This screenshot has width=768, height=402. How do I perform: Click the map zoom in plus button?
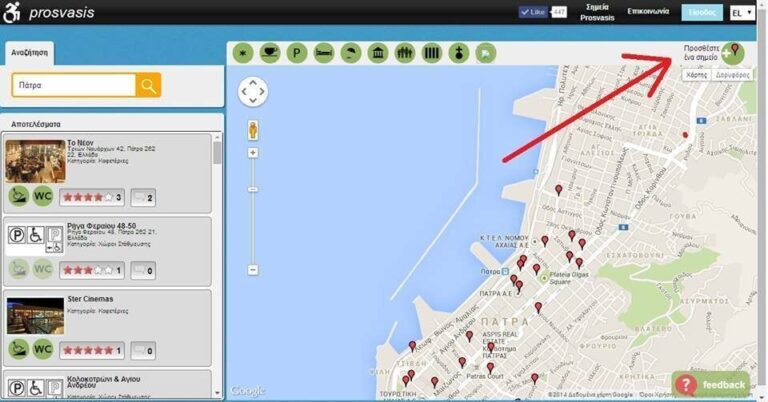tap(253, 153)
